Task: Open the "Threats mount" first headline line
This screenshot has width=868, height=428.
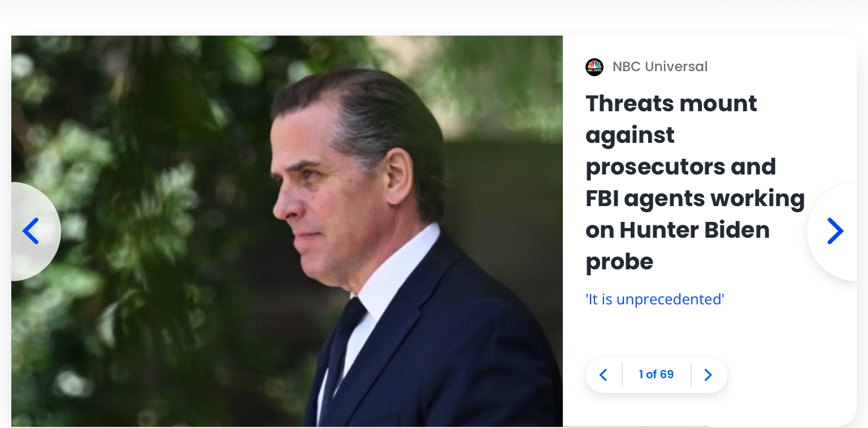Action: pyautogui.click(x=671, y=104)
